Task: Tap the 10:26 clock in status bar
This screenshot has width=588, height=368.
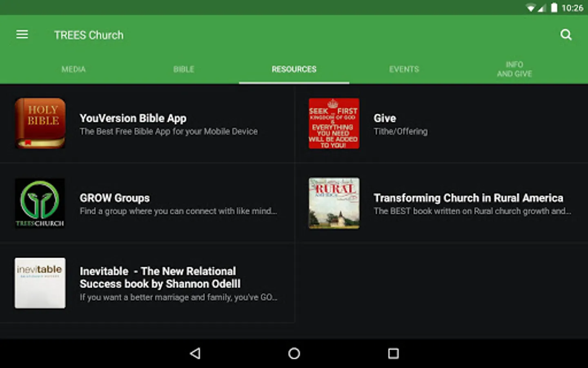Action: point(572,8)
